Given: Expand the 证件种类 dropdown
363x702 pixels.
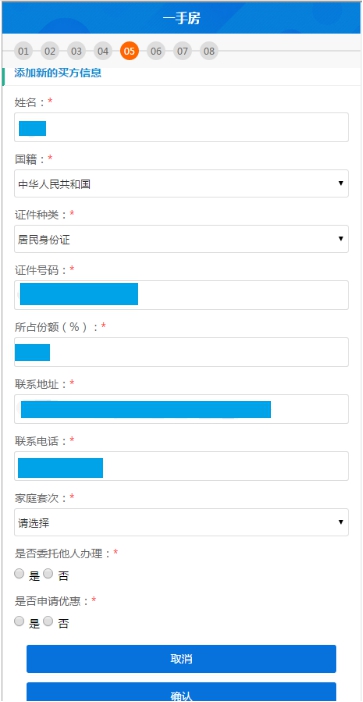Looking at the screenshot, I should point(181,239).
